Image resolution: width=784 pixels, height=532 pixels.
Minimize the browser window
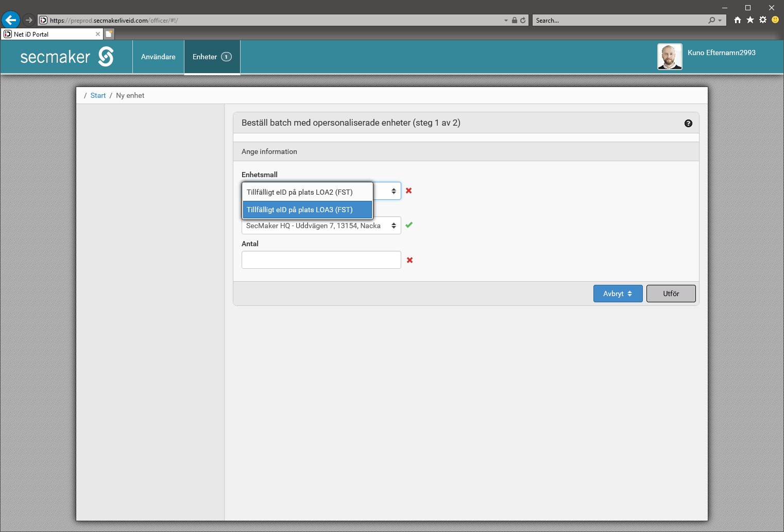(724, 7)
